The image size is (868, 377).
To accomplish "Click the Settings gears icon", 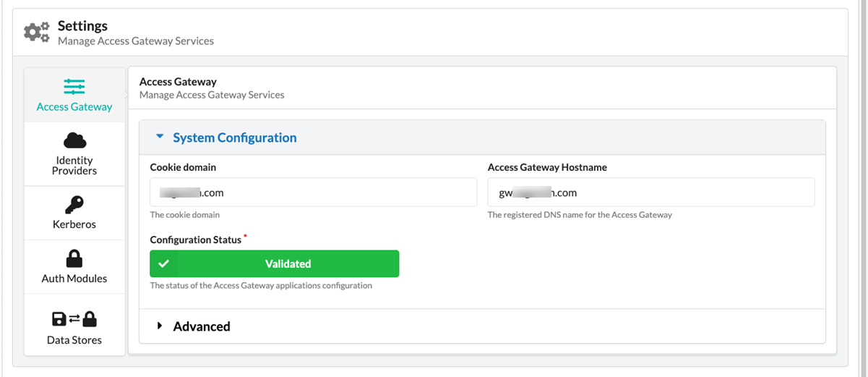I will (36, 33).
